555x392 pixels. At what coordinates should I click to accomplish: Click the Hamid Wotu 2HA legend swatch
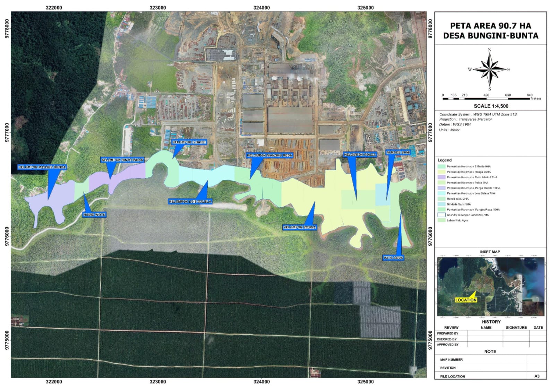(x=441, y=199)
